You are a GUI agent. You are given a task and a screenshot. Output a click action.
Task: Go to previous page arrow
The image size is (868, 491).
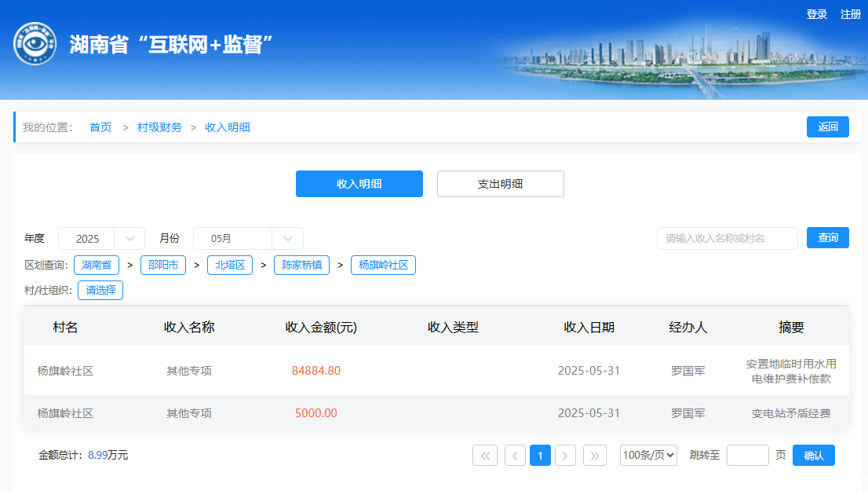516,456
